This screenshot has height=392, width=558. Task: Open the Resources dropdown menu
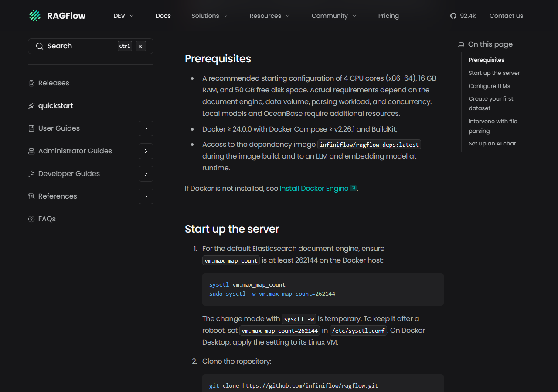point(270,16)
